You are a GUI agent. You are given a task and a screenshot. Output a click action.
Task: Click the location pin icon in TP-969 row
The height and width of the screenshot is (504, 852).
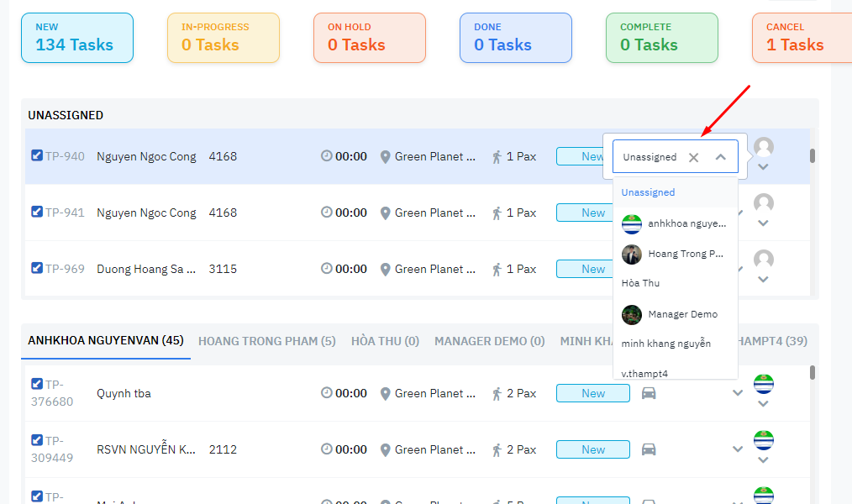(x=386, y=270)
